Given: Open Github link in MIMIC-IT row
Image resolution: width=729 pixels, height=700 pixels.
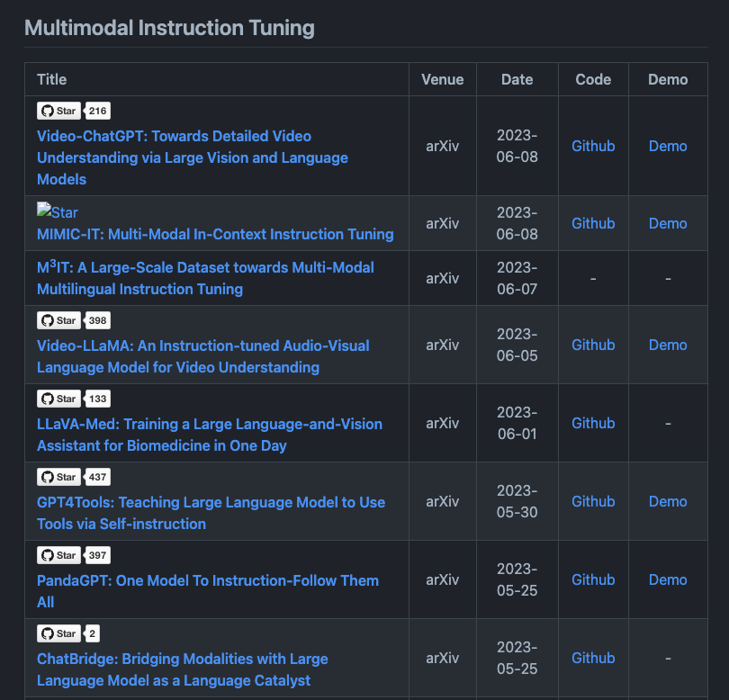Looking at the screenshot, I should 593,223.
